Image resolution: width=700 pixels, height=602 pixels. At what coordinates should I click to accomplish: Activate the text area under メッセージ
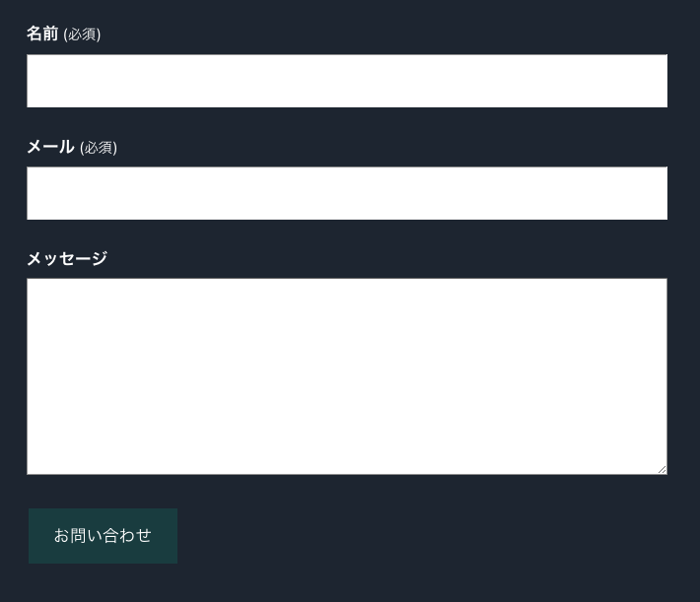346,376
